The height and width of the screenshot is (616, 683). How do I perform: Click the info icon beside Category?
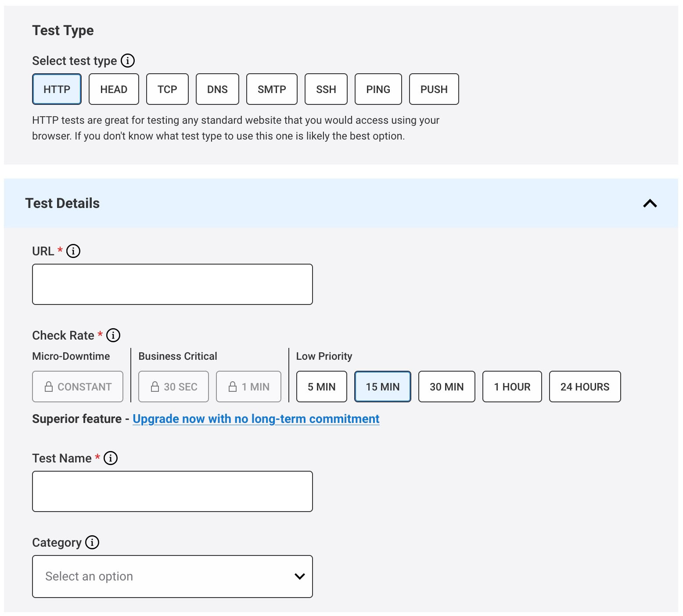click(x=92, y=543)
